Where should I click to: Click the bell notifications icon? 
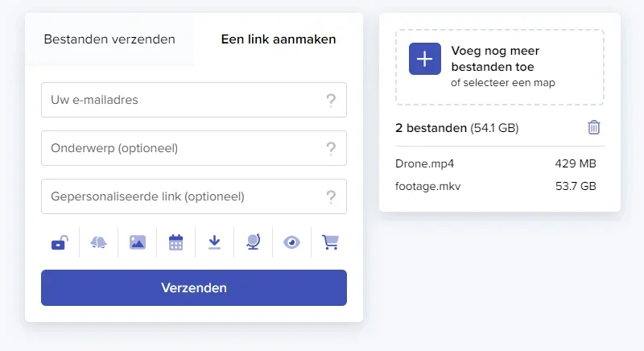click(x=98, y=242)
